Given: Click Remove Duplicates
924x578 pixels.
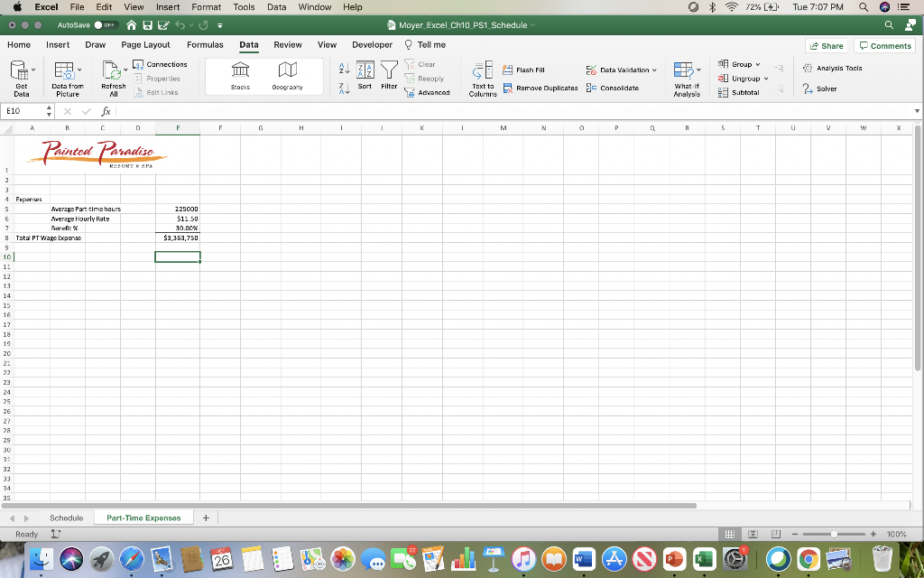Looking at the screenshot, I should (541, 88).
